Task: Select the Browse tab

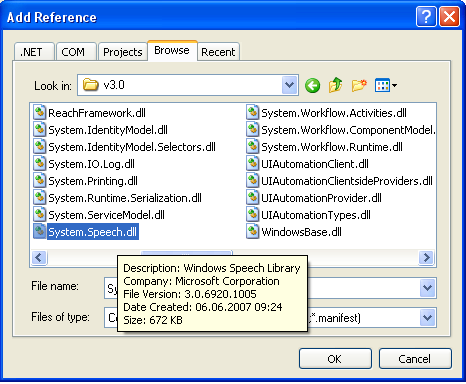Action: pos(172,51)
